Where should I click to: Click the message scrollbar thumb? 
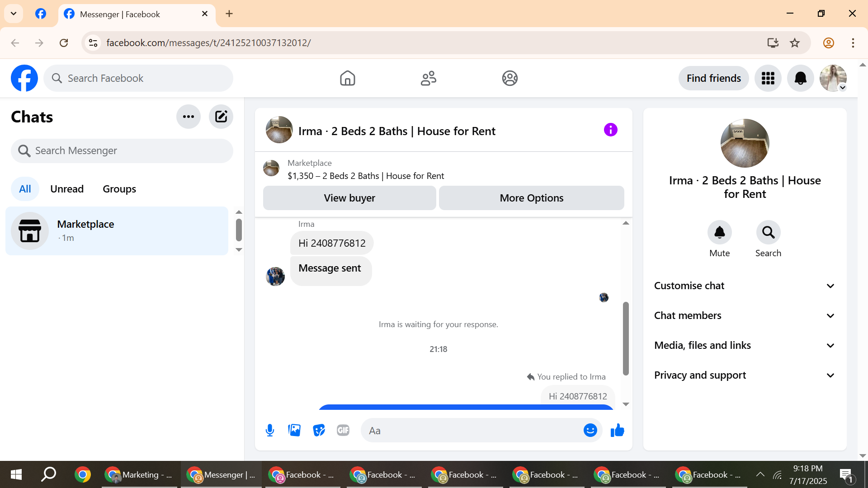click(626, 338)
